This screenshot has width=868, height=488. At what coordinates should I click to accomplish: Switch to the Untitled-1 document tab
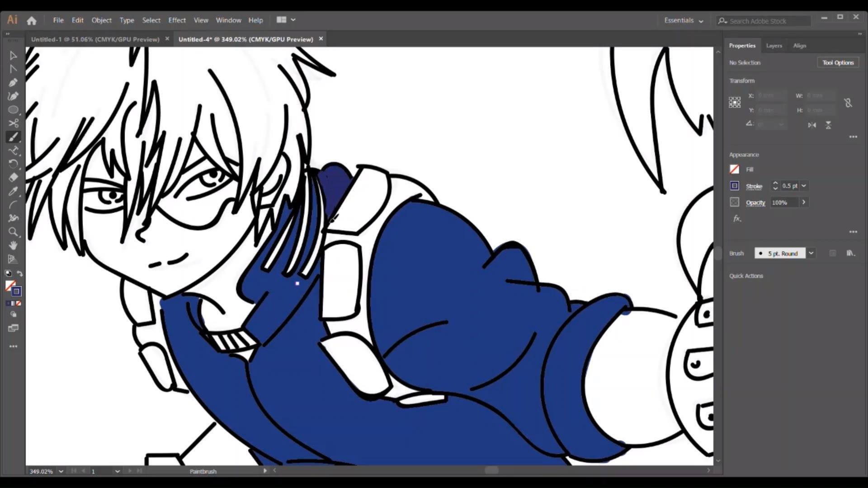95,39
